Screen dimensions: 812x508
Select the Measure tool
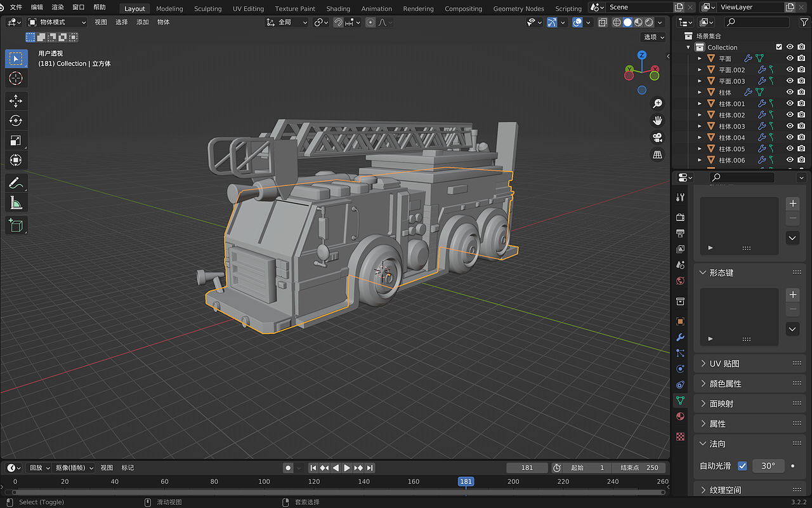coord(16,203)
